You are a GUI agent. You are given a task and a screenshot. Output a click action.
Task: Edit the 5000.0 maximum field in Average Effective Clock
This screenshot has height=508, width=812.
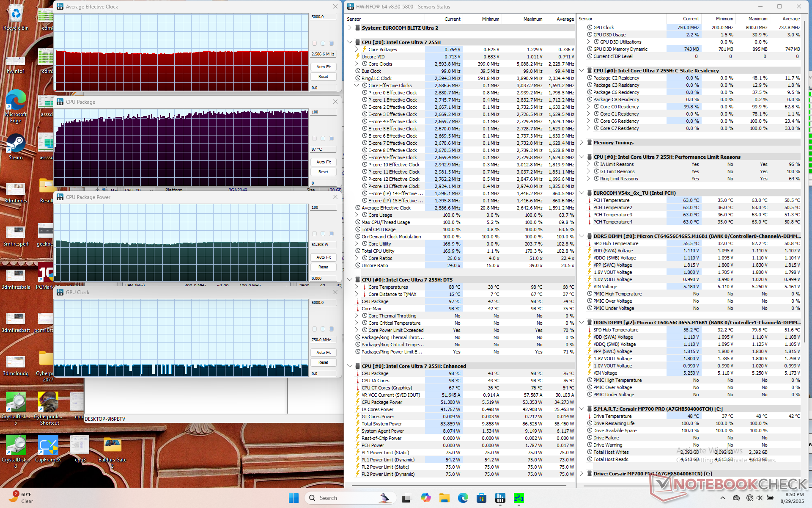[324, 17]
